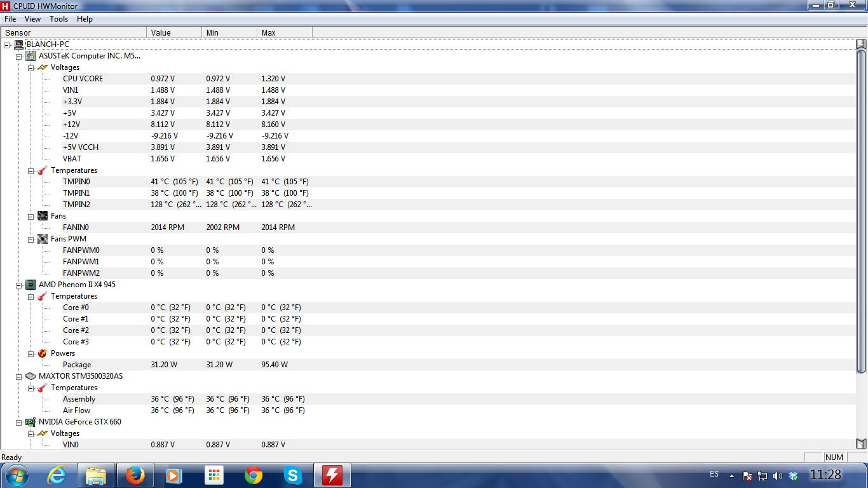This screenshot has height=488, width=868.
Task: Show hidden tray icons arrow
Action: point(731,476)
